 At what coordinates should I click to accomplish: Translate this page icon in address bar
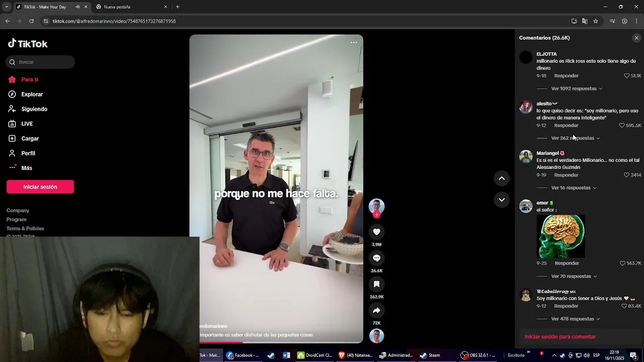pyautogui.click(x=585, y=21)
